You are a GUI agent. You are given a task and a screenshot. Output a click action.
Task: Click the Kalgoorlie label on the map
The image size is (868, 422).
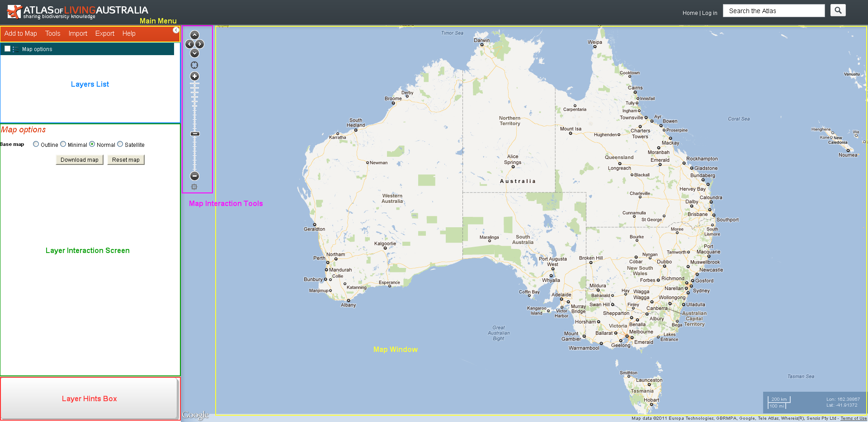point(385,244)
